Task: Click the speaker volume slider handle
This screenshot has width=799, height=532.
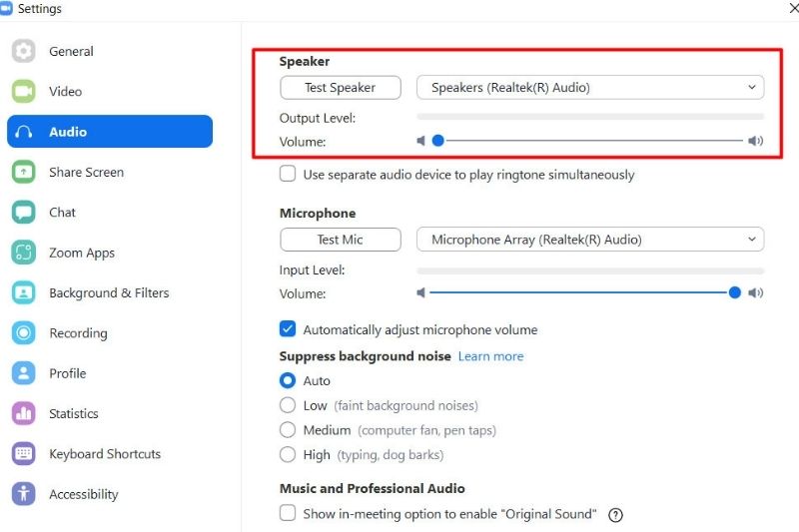Action: (x=437, y=142)
